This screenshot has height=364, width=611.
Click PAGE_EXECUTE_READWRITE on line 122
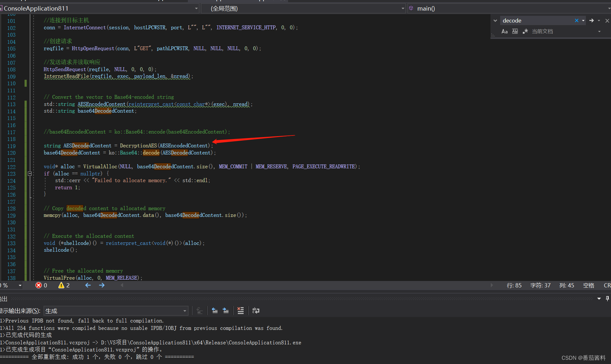click(x=324, y=167)
